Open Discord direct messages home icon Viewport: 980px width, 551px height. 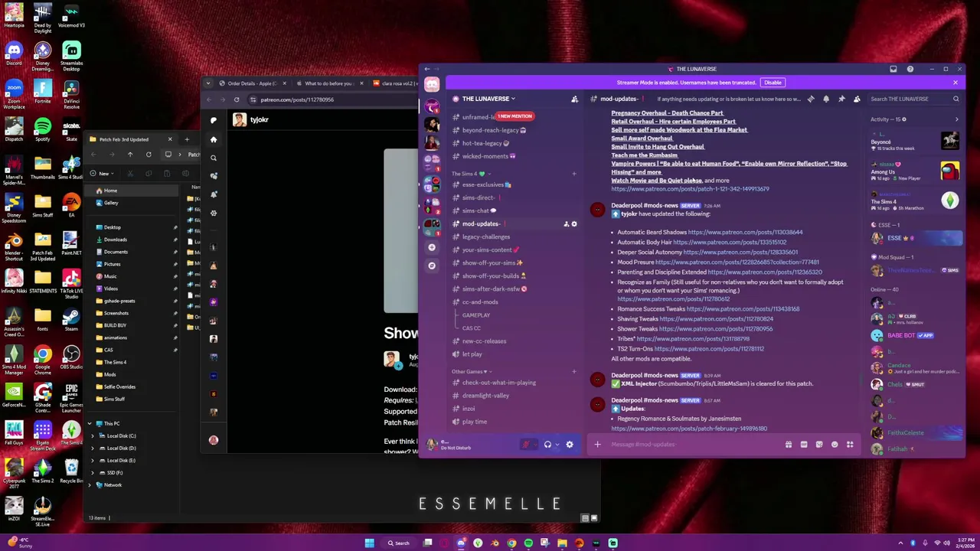pos(432,86)
